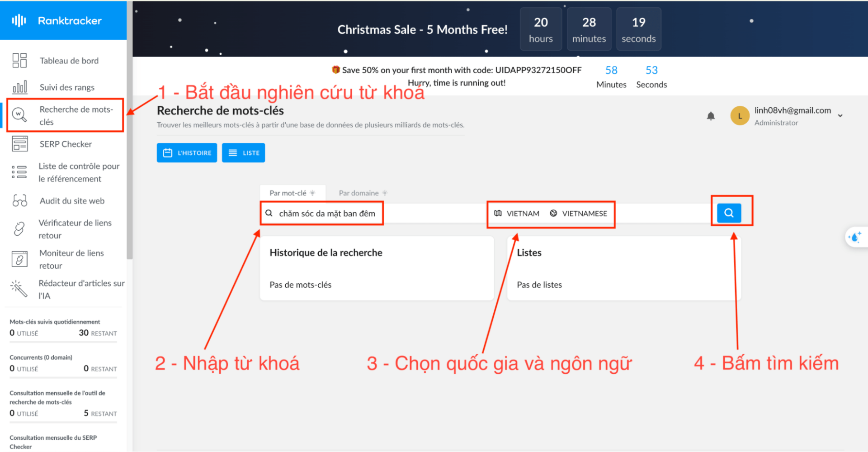Click Mots-clés suivis quotidiennement usage bar
868x452 pixels.
pyautogui.click(x=63, y=341)
